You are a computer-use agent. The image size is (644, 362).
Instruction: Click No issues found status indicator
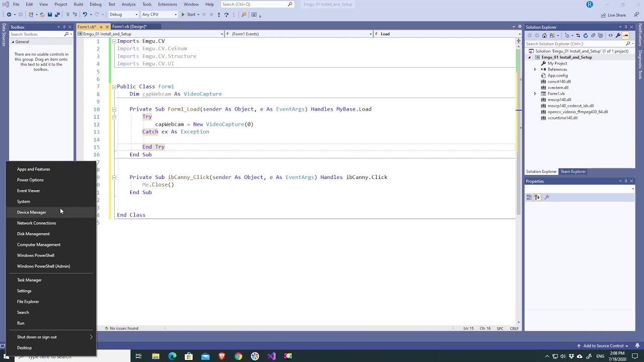coord(122,328)
